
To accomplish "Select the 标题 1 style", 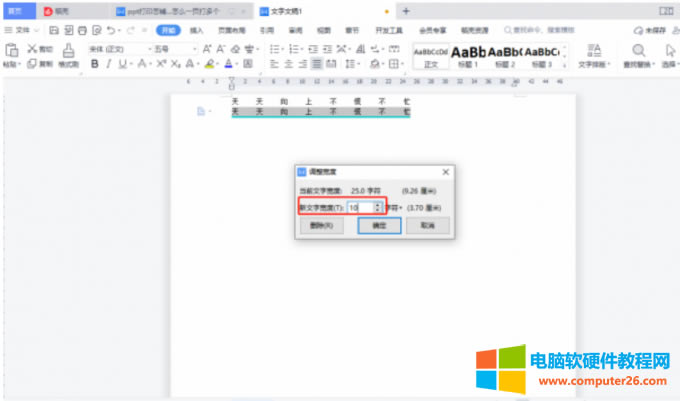I will click(468, 56).
